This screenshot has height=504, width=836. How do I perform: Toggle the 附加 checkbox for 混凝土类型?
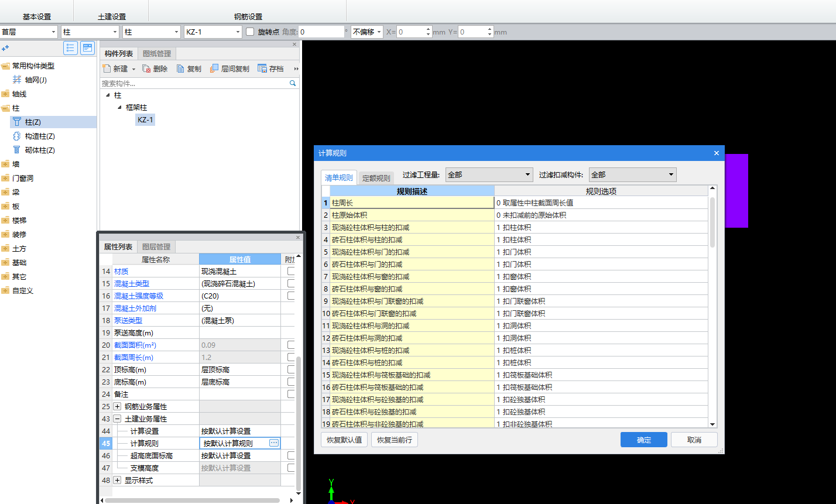291,283
